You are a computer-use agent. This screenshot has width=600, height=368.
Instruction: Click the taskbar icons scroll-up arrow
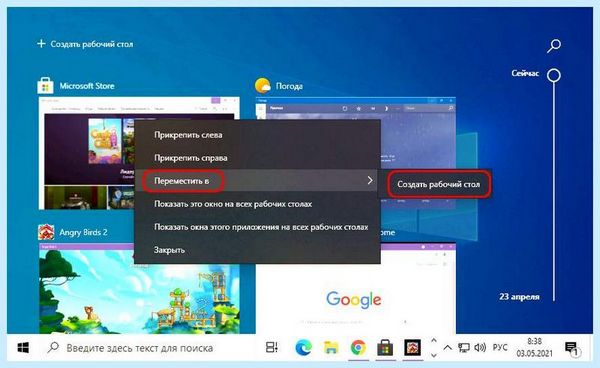(x=434, y=340)
